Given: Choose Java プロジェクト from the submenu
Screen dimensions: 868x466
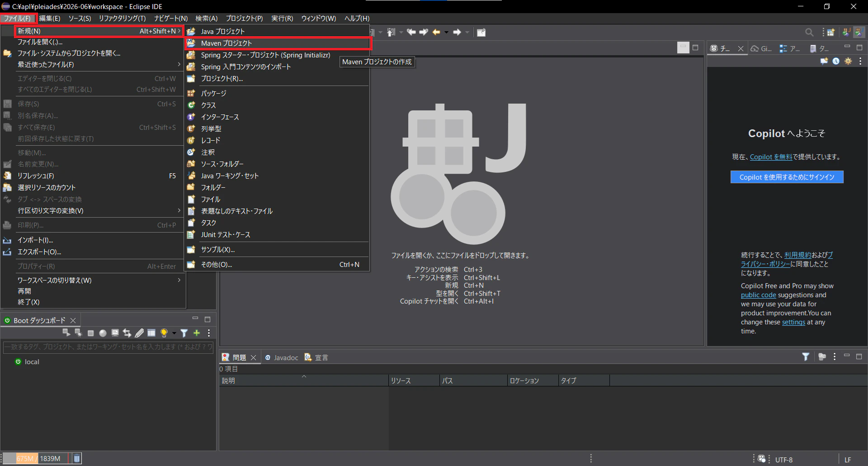Looking at the screenshot, I should [278, 31].
